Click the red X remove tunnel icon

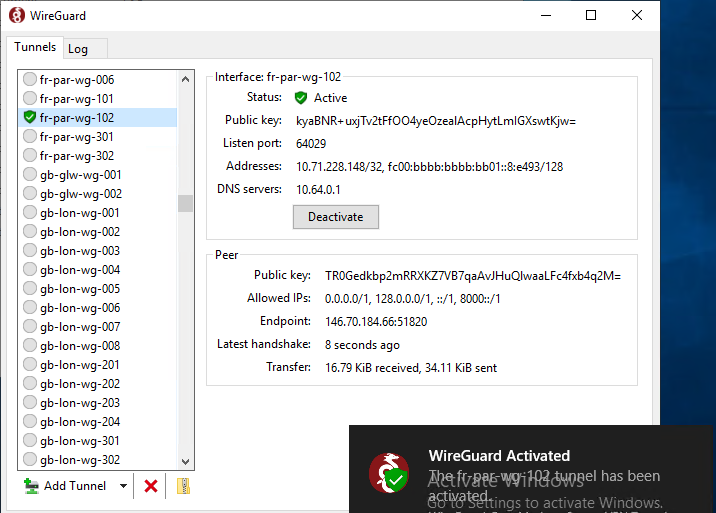tap(151, 486)
